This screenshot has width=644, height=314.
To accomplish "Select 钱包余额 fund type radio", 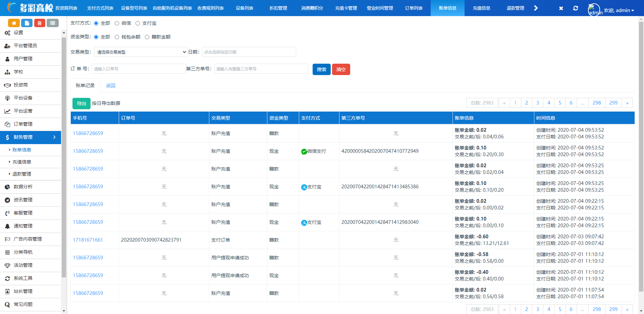I will 117,37.
